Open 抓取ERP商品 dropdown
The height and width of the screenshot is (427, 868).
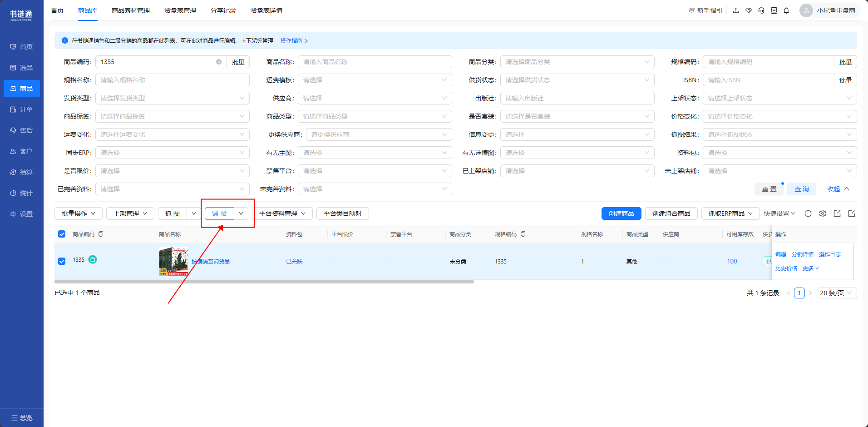(730, 213)
